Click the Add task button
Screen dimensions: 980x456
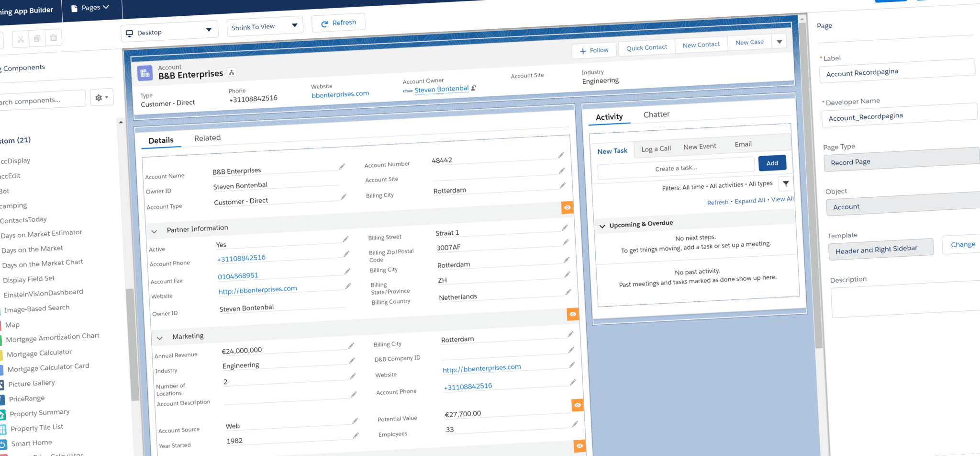772,163
